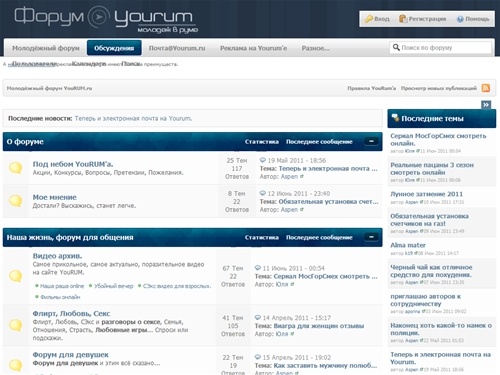The width and height of the screenshot is (500, 375).
Task: Open the Форум для девушек forum title
Action: point(71,355)
